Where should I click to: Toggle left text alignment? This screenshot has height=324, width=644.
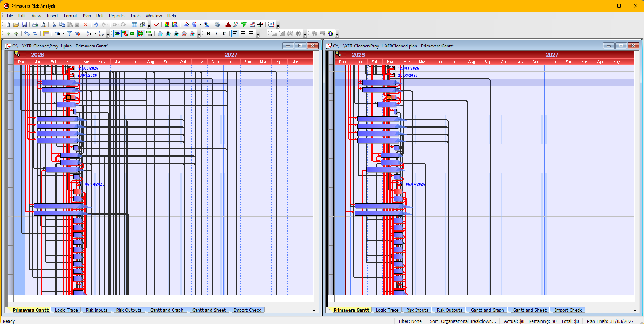coord(235,34)
